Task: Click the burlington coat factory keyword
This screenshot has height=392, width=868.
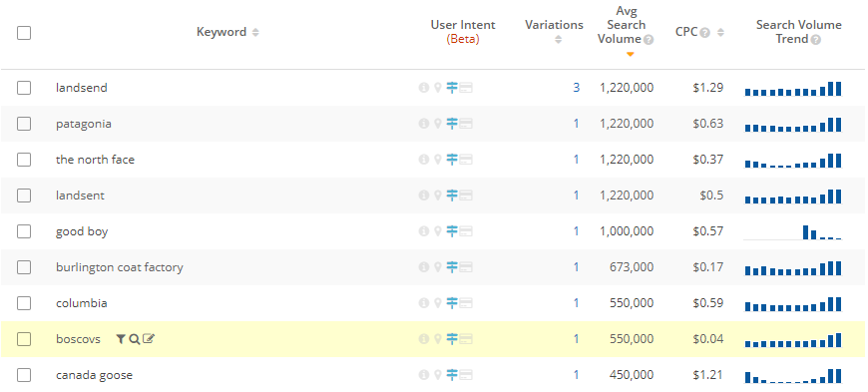Action: 120,267
